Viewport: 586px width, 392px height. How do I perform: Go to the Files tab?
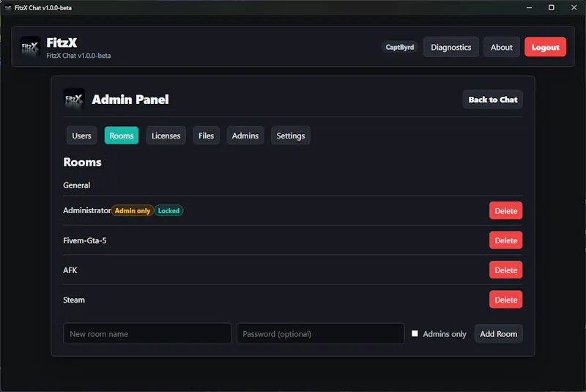coord(207,136)
